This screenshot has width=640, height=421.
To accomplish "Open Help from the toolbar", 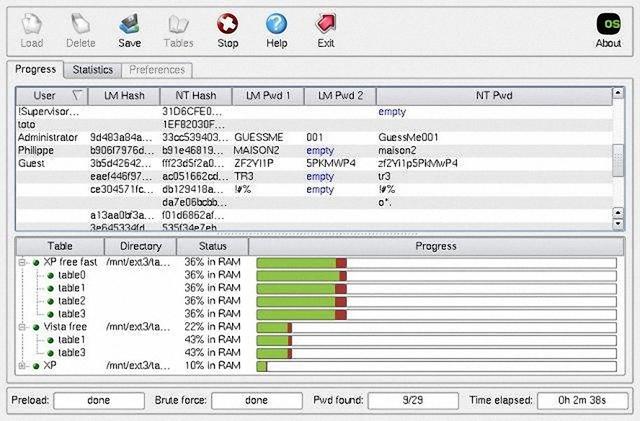I will 276,25.
